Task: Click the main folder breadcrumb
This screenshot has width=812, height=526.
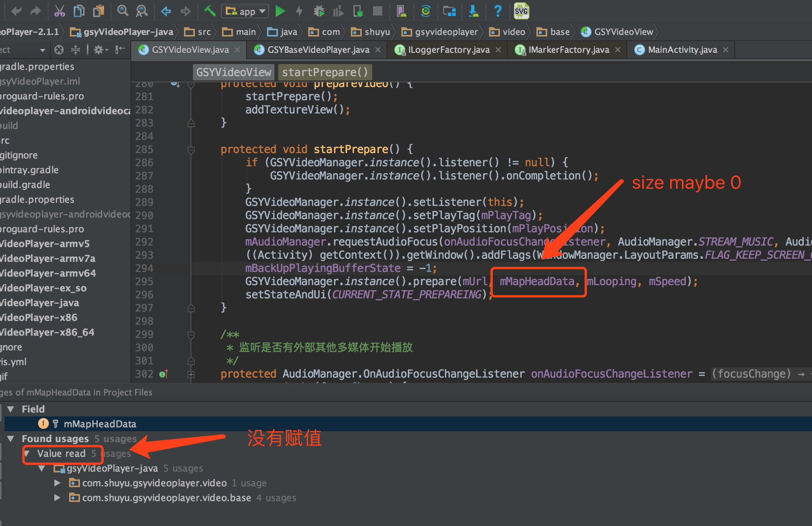Action: coord(239,32)
